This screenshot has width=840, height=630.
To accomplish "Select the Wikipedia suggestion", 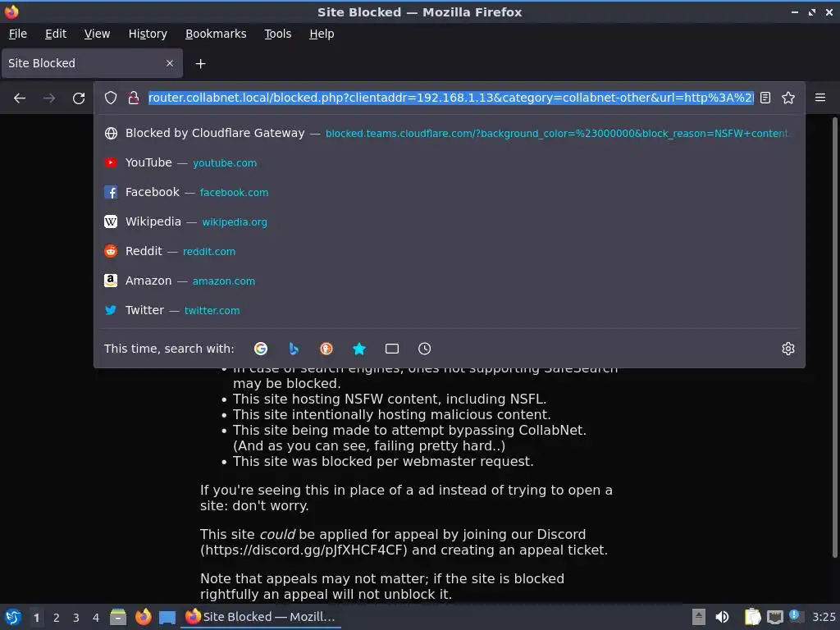I will [x=449, y=221].
